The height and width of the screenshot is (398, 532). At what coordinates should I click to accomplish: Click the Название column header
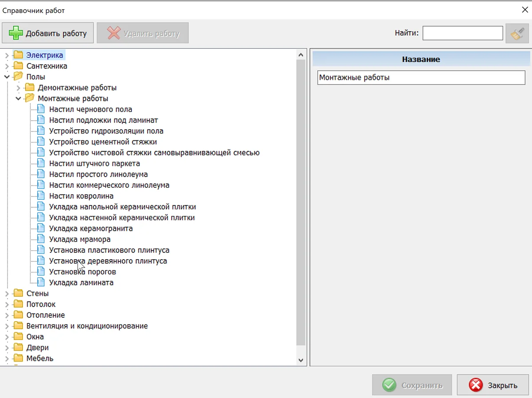(x=421, y=59)
